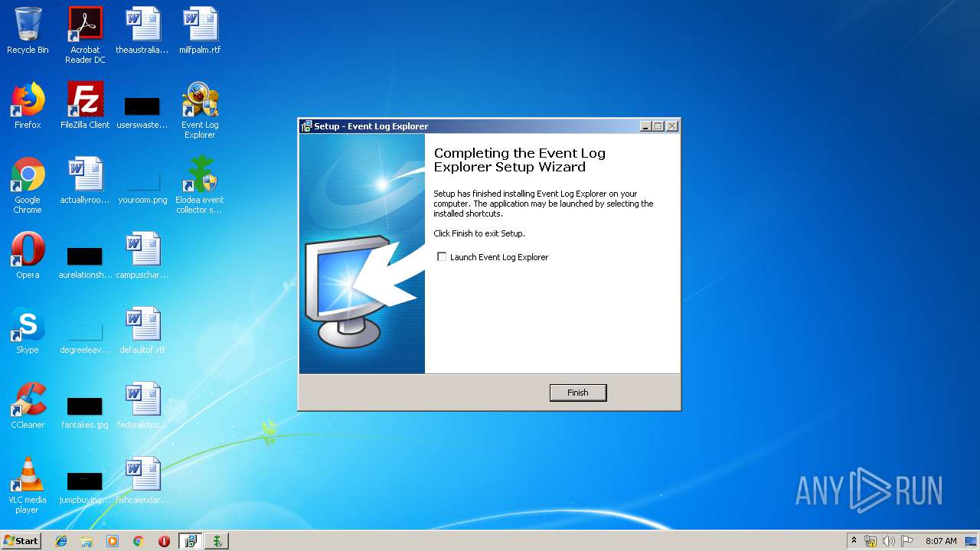The height and width of the screenshot is (551, 980).
Task: Open Google Chrome desktop shortcut
Action: click(x=28, y=184)
